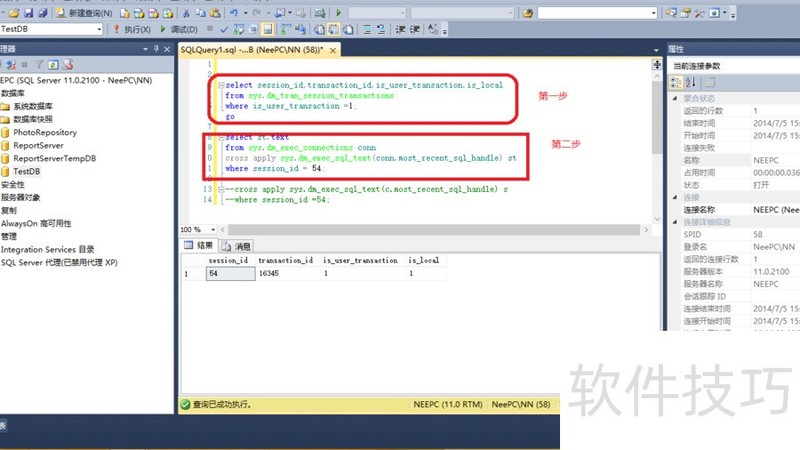
Task: Click the 调试 (Debug) button
Action: pos(178,30)
